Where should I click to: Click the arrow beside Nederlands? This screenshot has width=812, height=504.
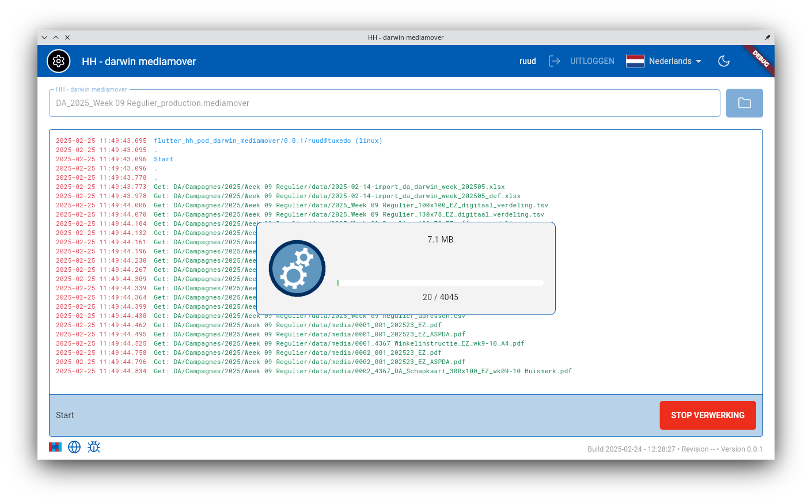[699, 61]
